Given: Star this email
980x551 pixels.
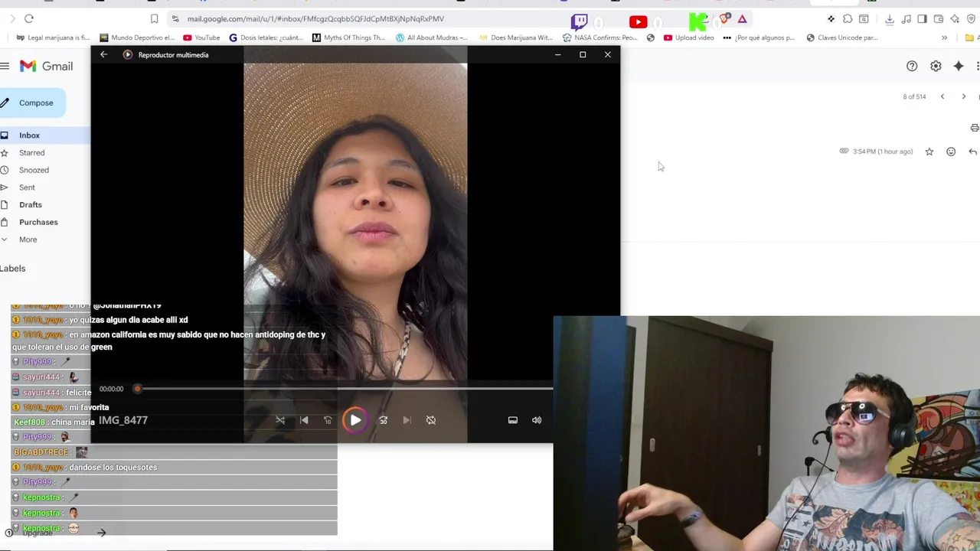Looking at the screenshot, I should pyautogui.click(x=929, y=152).
